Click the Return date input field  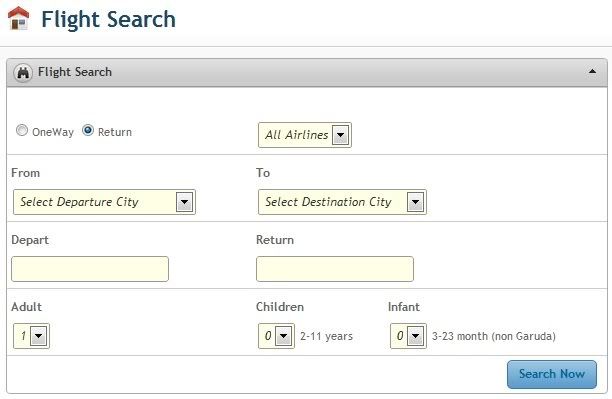click(335, 269)
